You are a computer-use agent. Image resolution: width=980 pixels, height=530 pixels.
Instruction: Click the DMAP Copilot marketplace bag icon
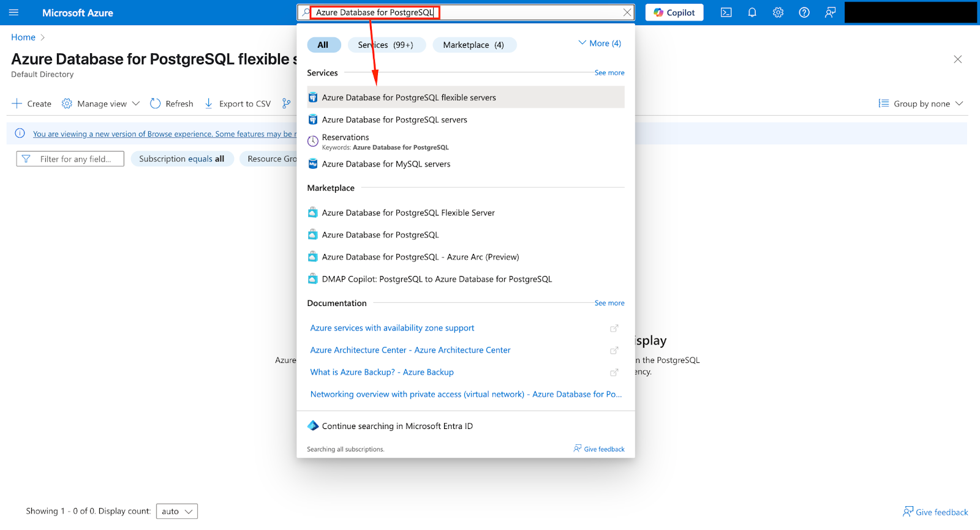[313, 278]
